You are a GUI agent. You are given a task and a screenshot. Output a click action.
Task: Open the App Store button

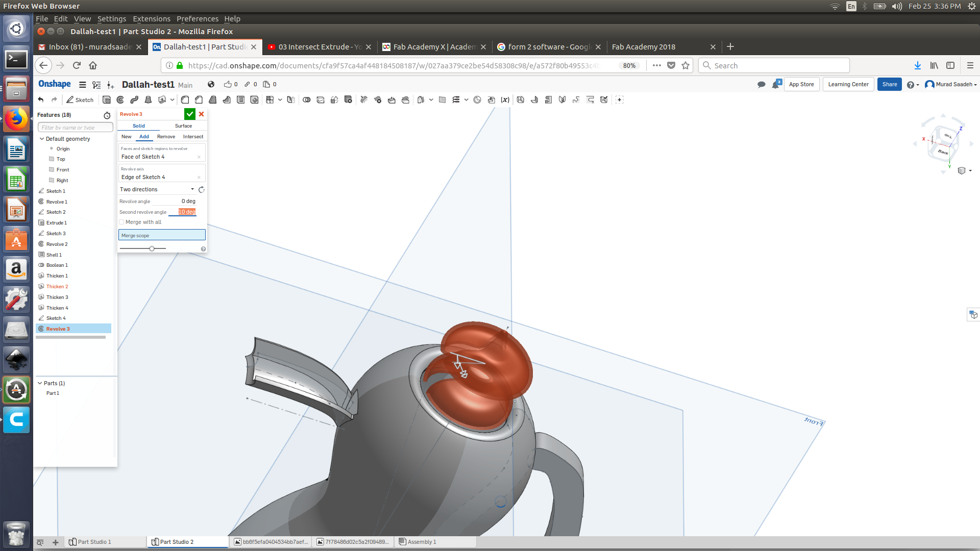tap(801, 85)
